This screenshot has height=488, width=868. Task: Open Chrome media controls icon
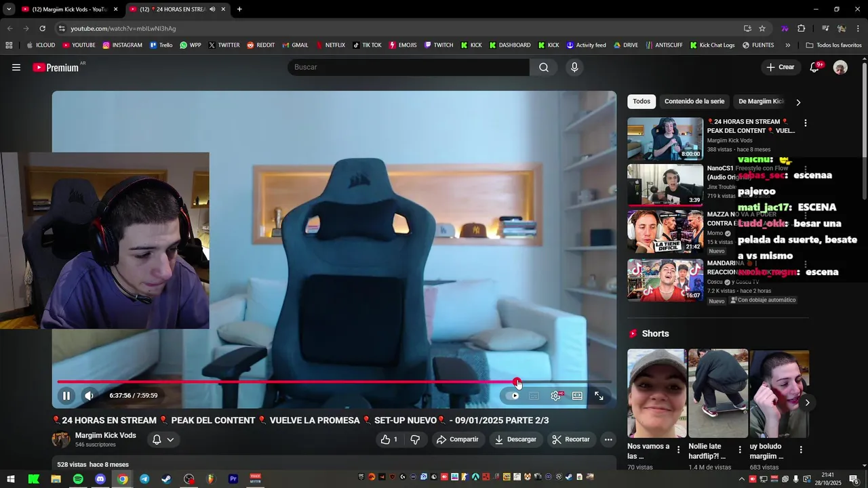click(825, 28)
